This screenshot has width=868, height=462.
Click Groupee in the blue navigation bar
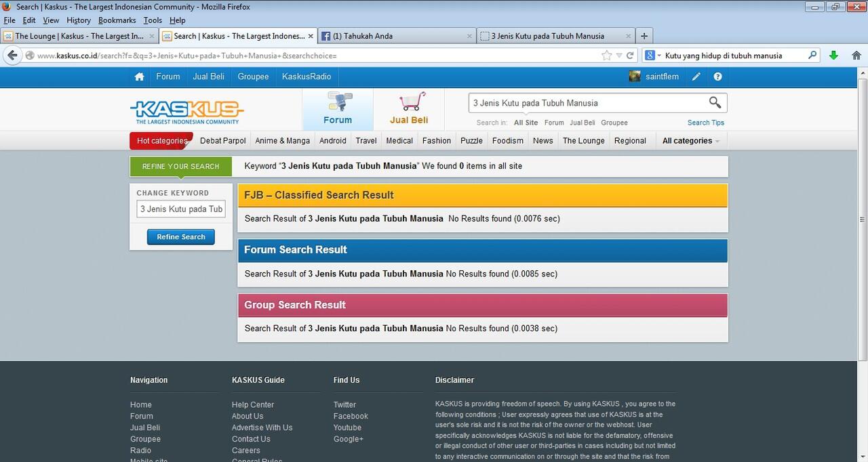[253, 77]
